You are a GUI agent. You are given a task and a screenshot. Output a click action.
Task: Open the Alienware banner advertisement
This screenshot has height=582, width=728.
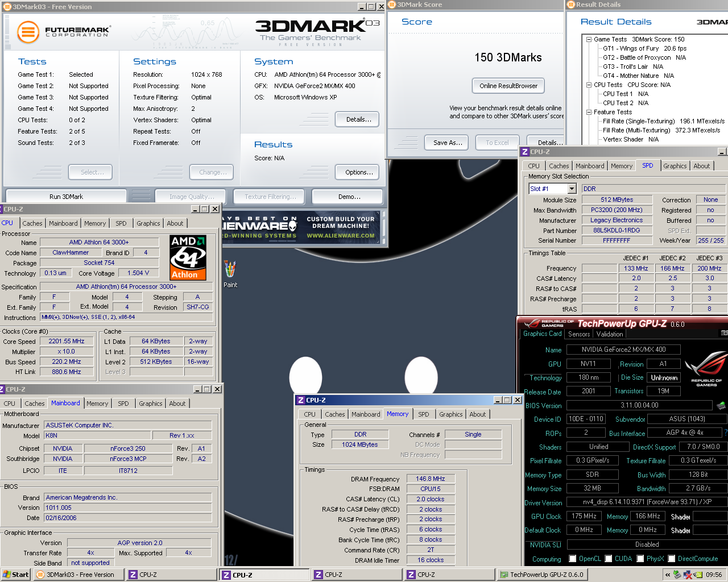302,227
